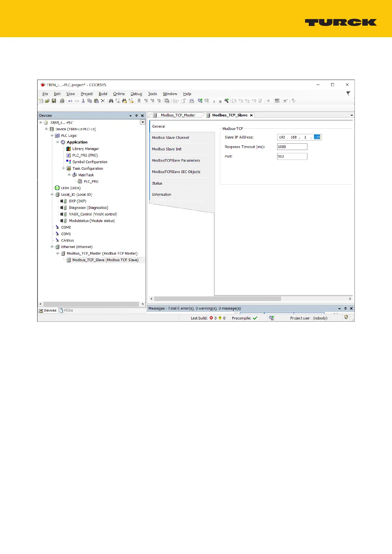
Task: Click the Open Project folder icon
Action: (47, 101)
